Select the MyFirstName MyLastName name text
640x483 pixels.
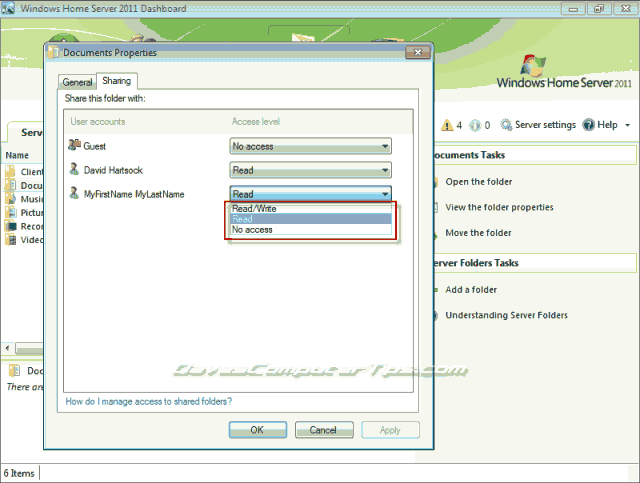tap(134, 194)
